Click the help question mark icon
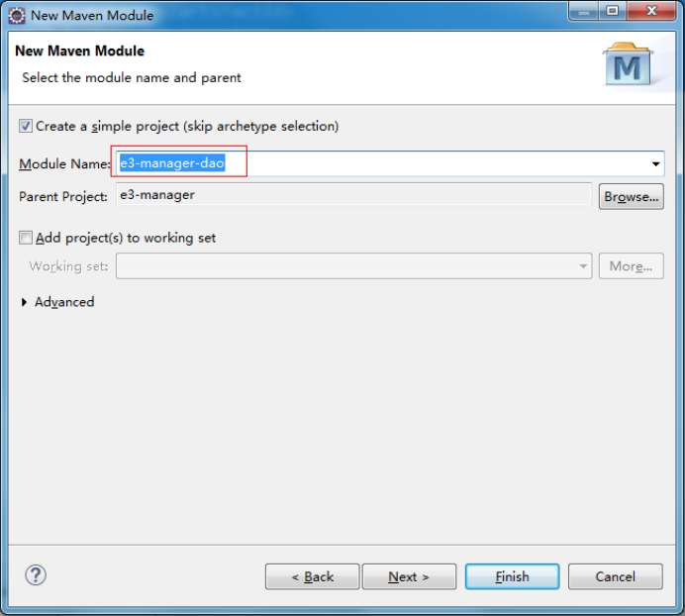Screen dimensions: 685x616 coord(36,575)
